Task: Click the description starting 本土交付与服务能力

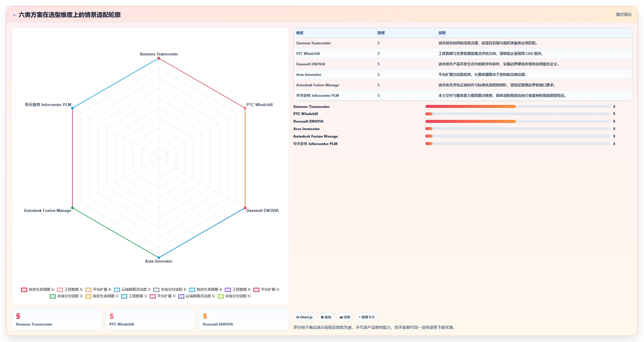Action: [503, 96]
